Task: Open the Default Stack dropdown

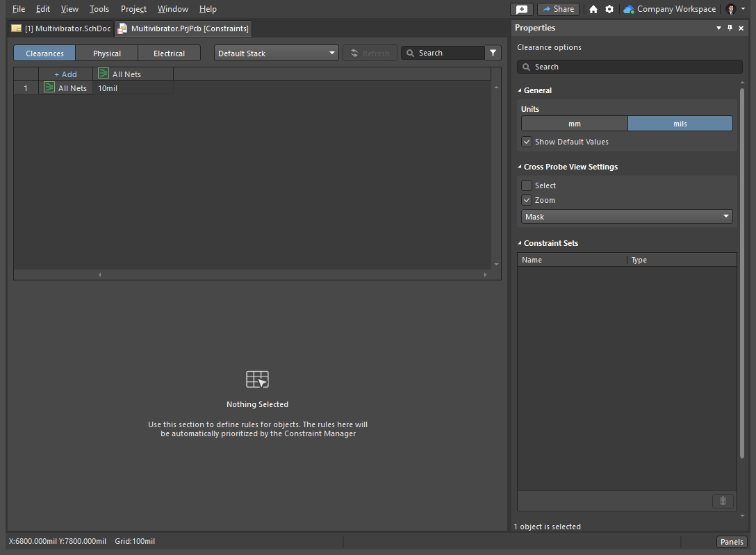Action: point(277,53)
